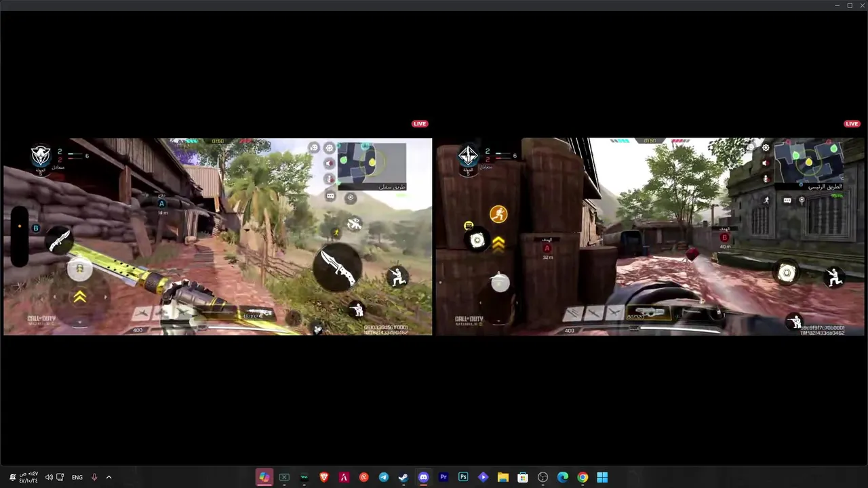
Task: Open Microsoft Store from taskbar
Action: [523, 477]
